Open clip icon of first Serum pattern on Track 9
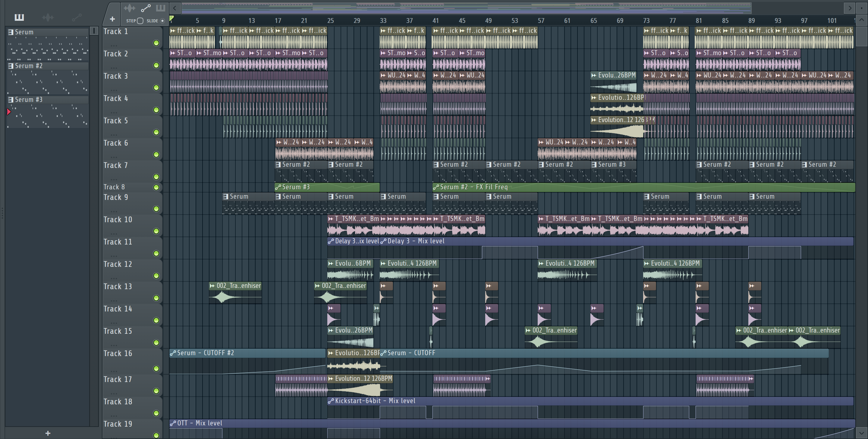 coord(225,197)
